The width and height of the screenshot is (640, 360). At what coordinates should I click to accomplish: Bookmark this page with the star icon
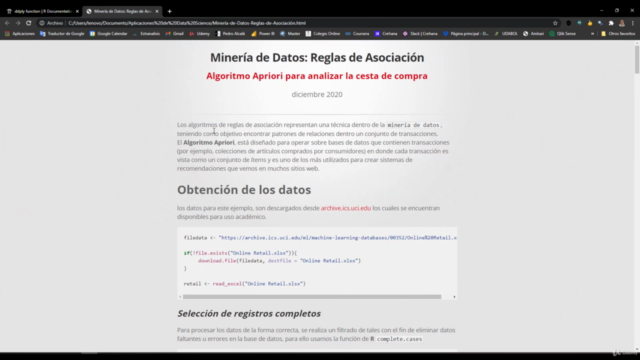555,23
